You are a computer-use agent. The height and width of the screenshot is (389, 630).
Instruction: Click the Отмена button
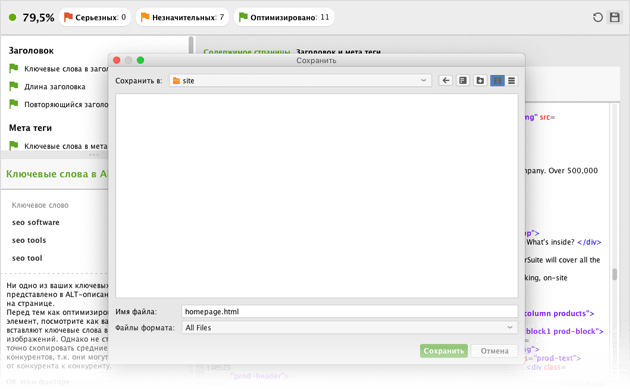(494, 351)
